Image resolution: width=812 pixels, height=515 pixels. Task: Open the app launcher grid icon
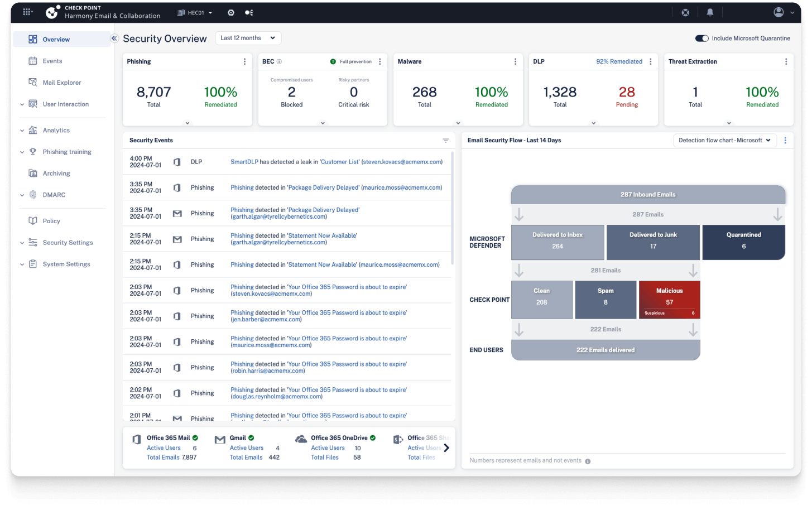coord(27,12)
